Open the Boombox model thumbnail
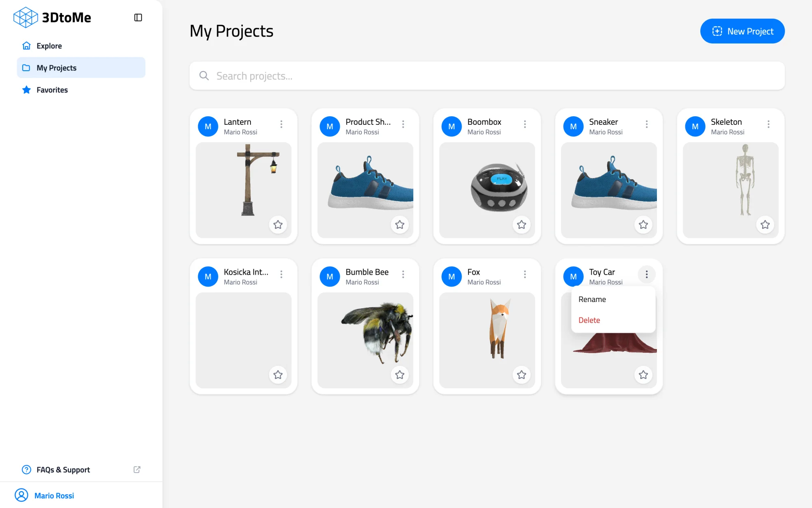 point(487,190)
